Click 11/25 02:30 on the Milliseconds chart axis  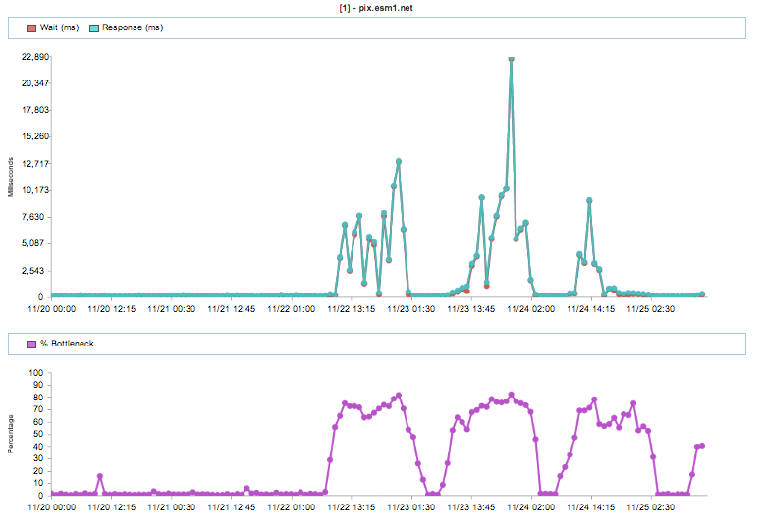click(651, 309)
